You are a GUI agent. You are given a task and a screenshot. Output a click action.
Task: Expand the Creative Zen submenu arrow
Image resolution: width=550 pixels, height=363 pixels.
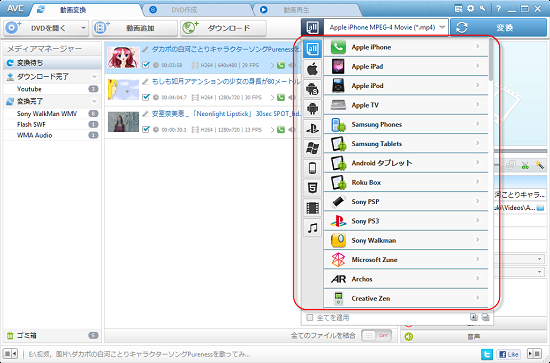478,297
